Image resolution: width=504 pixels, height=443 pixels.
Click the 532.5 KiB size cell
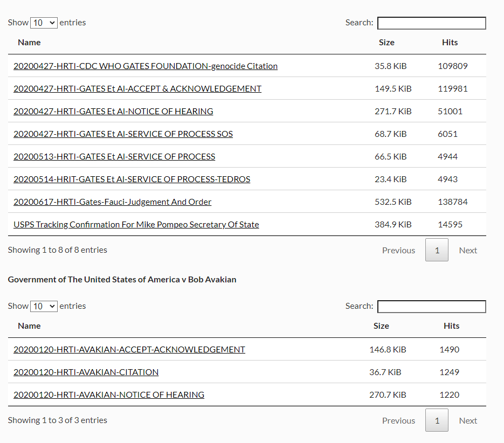point(393,202)
